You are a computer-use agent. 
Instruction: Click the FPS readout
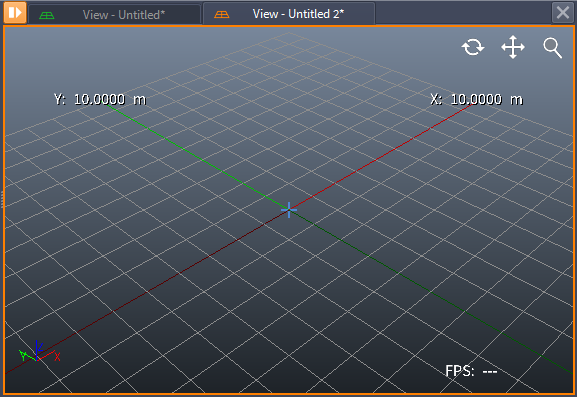click(471, 371)
